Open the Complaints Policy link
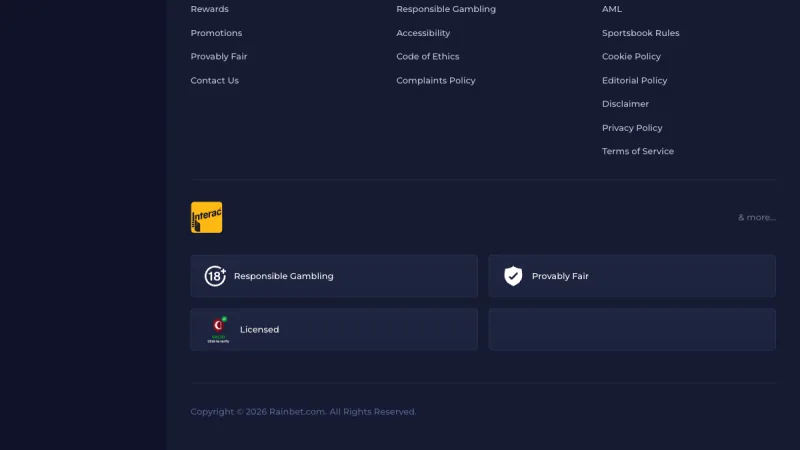 (x=436, y=80)
